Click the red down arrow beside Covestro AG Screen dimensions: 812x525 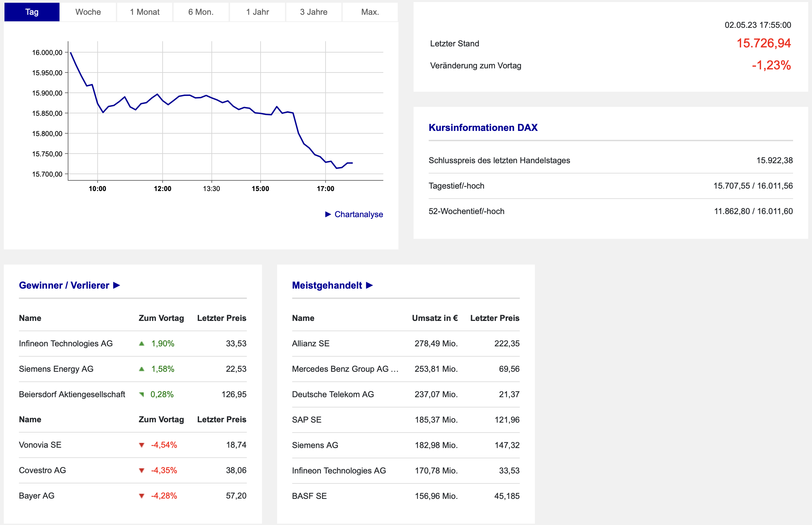[142, 471]
